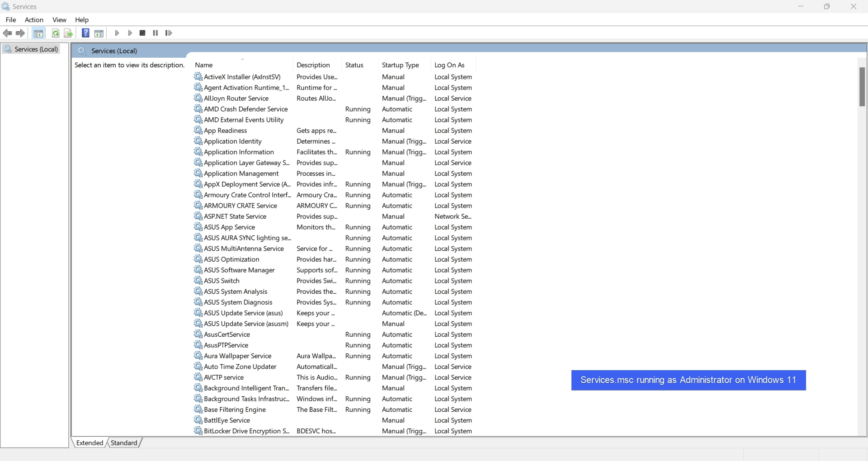Click the Export List toolbar icon
The height and width of the screenshot is (461, 868).
point(68,33)
